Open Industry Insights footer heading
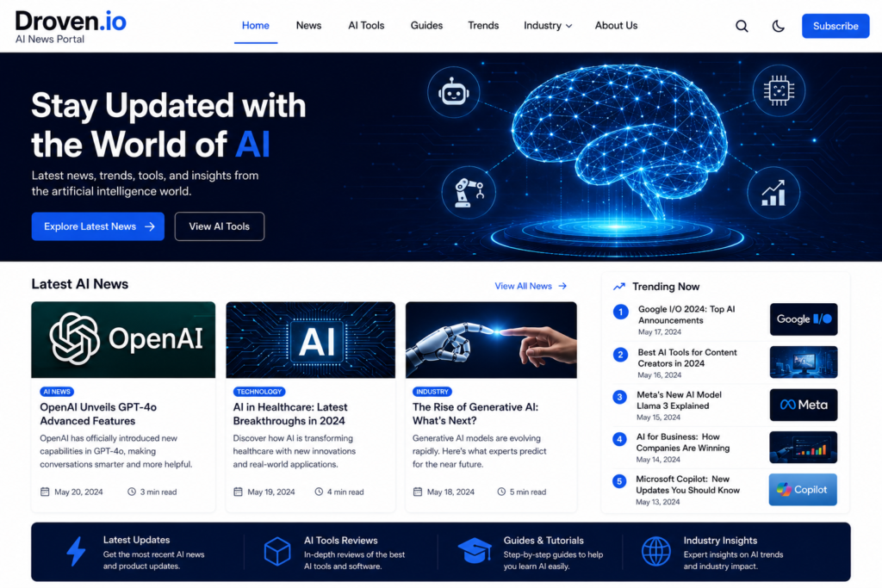 coord(720,540)
